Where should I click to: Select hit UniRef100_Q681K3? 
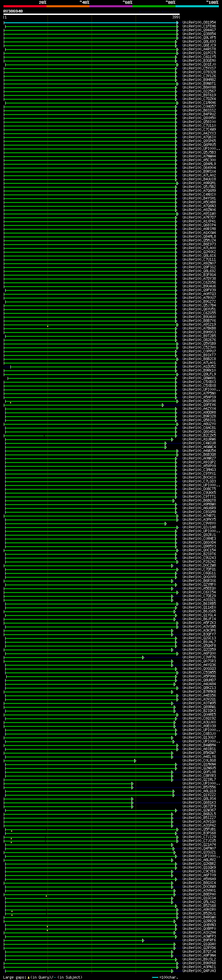tap(199, 802)
